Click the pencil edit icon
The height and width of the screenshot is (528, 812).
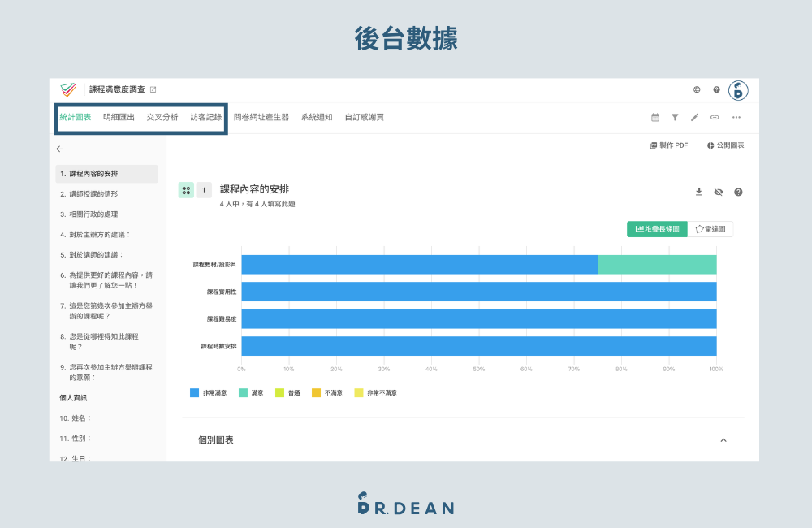(694, 117)
